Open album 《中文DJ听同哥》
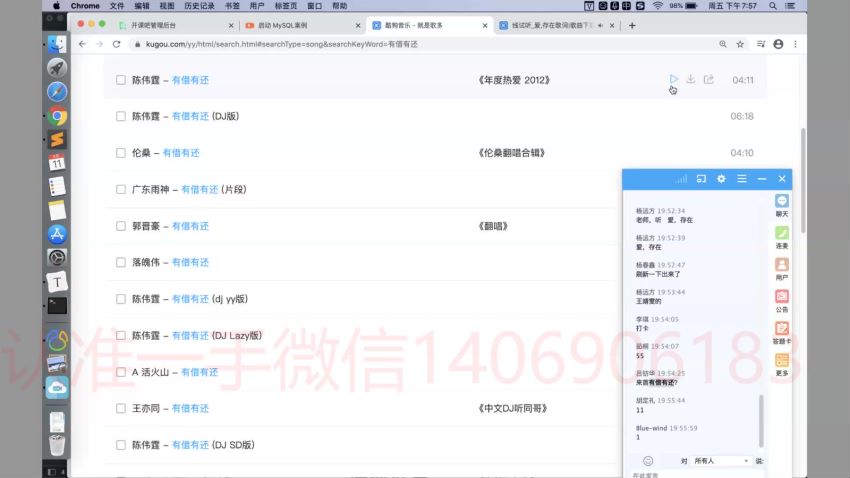 (x=512, y=408)
